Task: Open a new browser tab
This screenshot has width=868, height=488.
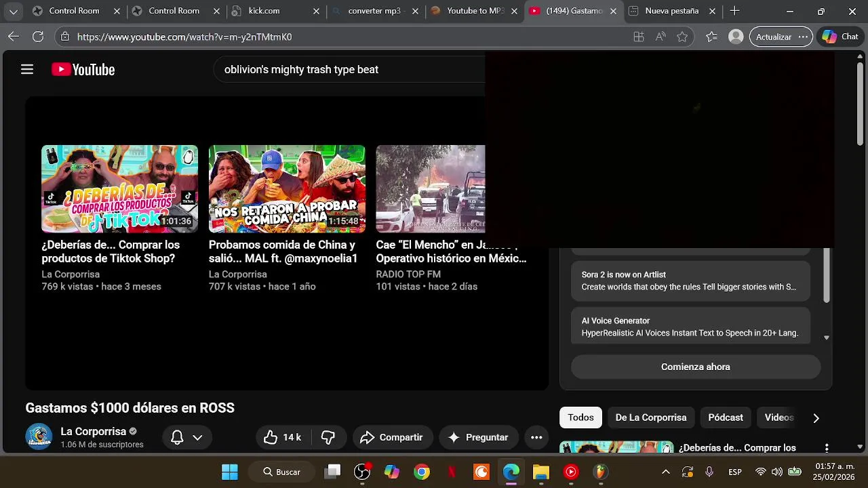Action: (734, 11)
